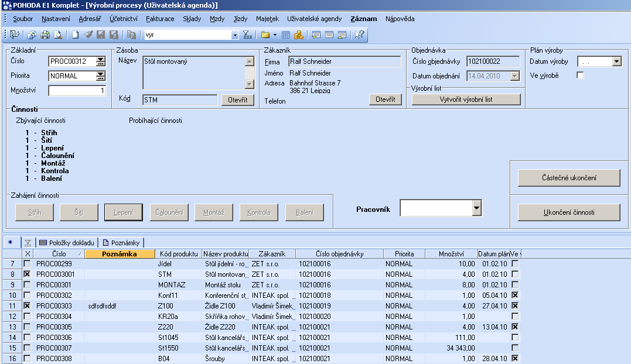Click the Kód field containing STM
This screenshot has width=631, height=364.
[180, 99]
